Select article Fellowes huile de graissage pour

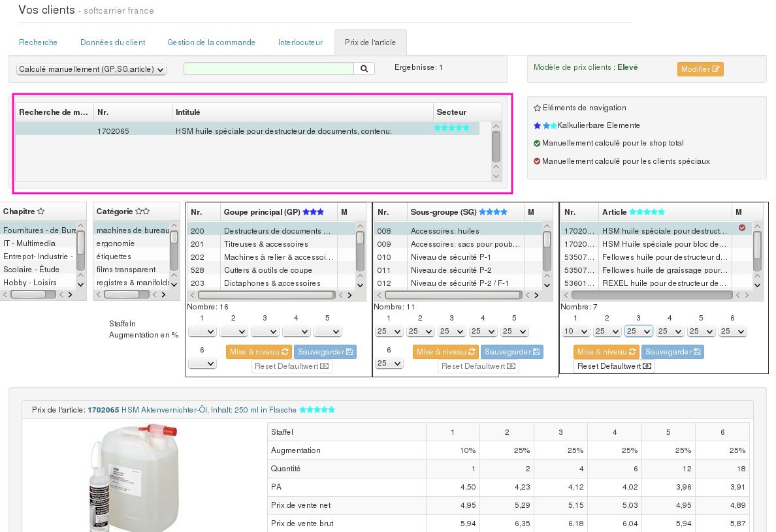(x=656, y=270)
